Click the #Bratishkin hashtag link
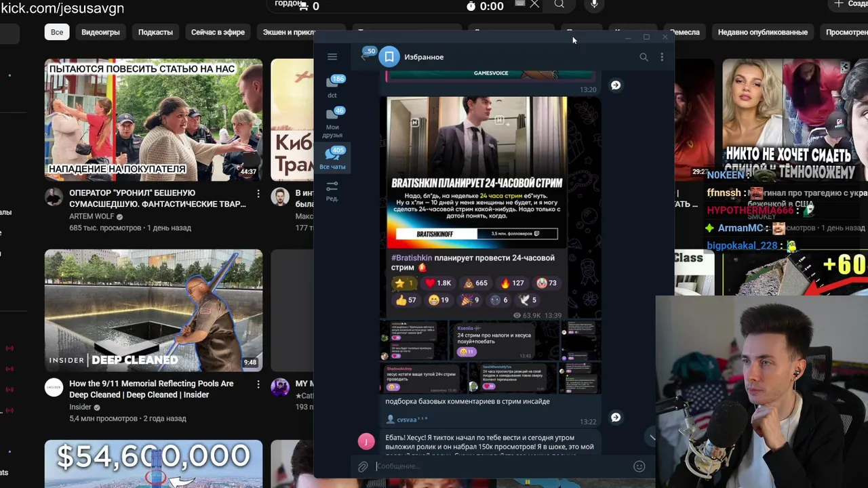This screenshot has width=868, height=488. (412, 258)
